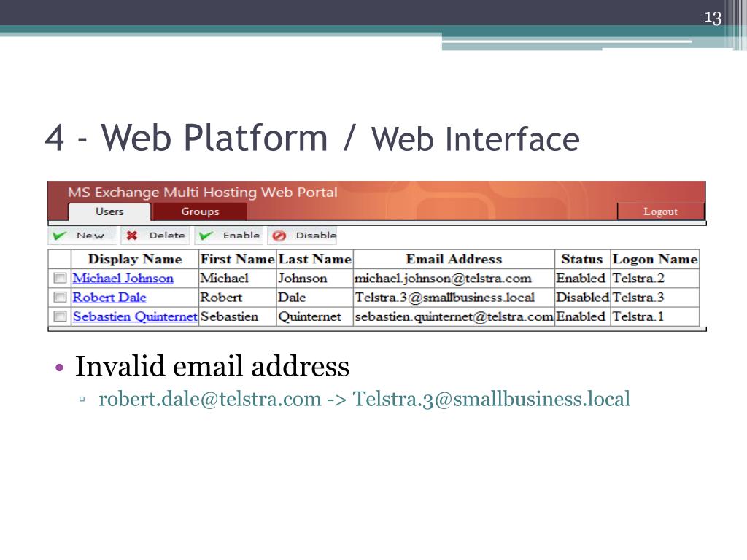Image resolution: width=747 pixels, height=560 pixels.
Task: Click the Telstra.3 logon name cell
Action: pyautogui.click(x=655, y=297)
